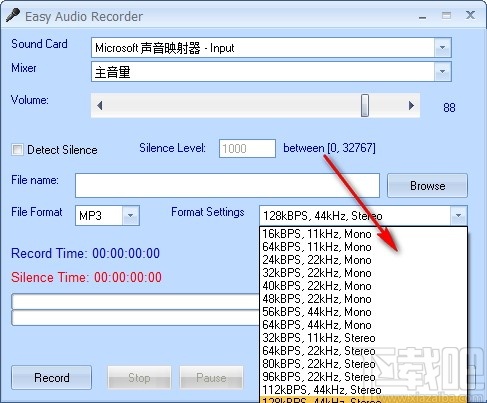Click the Silence Time counter text
The height and width of the screenshot is (403, 487).
click(x=86, y=277)
